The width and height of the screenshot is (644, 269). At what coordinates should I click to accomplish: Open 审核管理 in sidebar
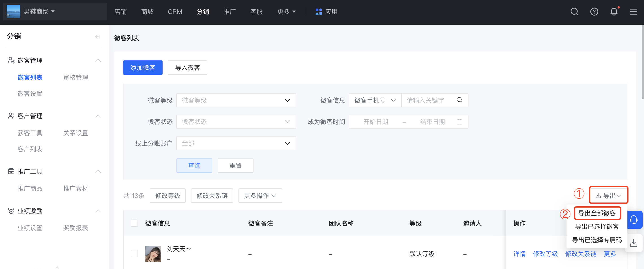[76, 77]
